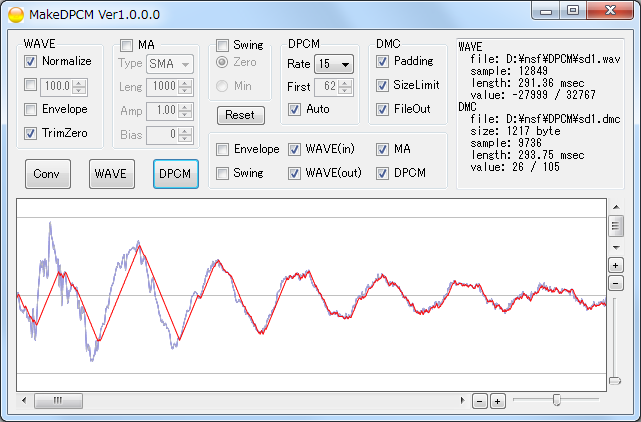Screen dimensions: 641x422
Task: Toggle the DPCM display checkbox
Action: point(382,173)
